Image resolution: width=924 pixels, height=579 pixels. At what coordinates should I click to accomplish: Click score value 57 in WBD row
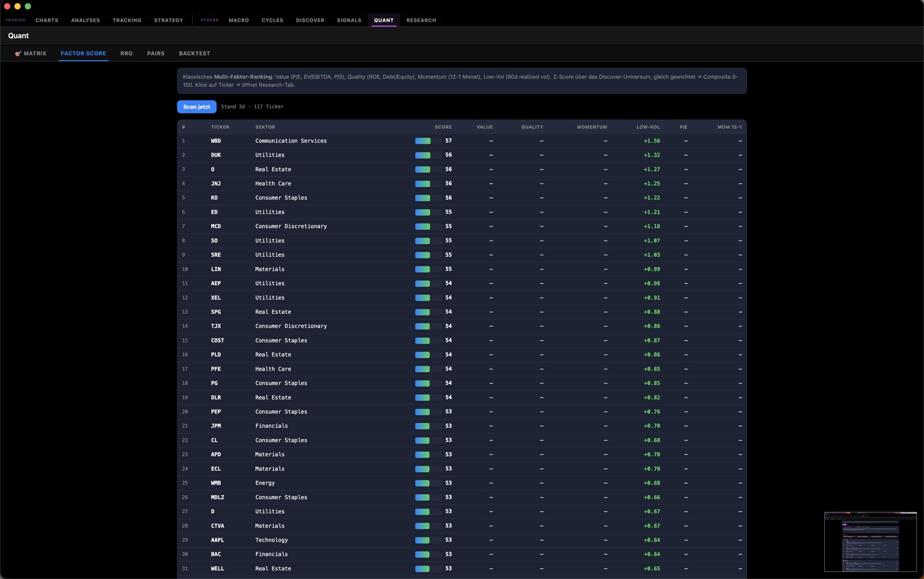point(449,141)
